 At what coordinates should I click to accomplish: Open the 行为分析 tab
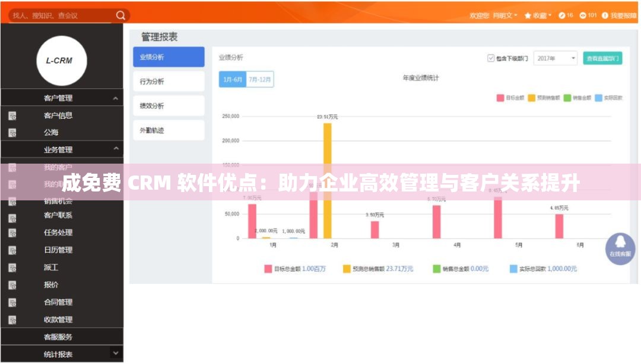click(168, 81)
